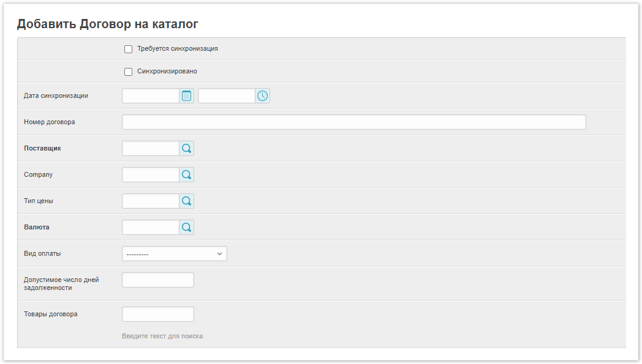Click the Тип цены input field

(151, 201)
